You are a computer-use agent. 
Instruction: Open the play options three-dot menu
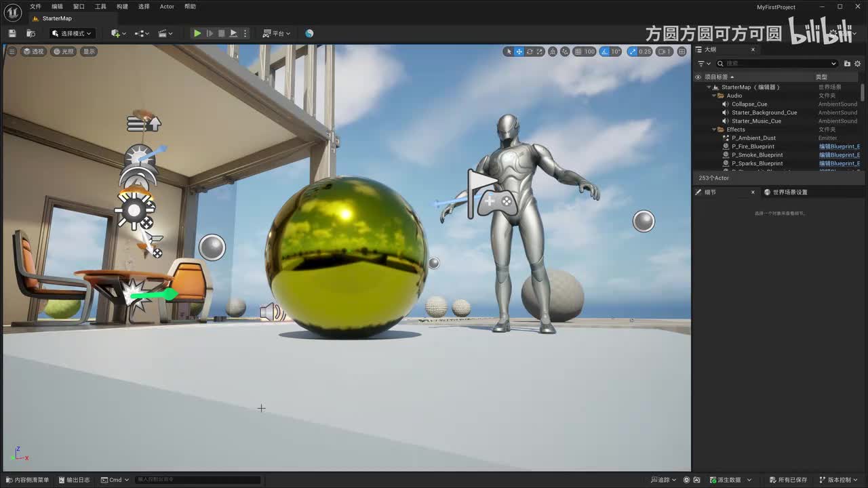tap(245, 33)
